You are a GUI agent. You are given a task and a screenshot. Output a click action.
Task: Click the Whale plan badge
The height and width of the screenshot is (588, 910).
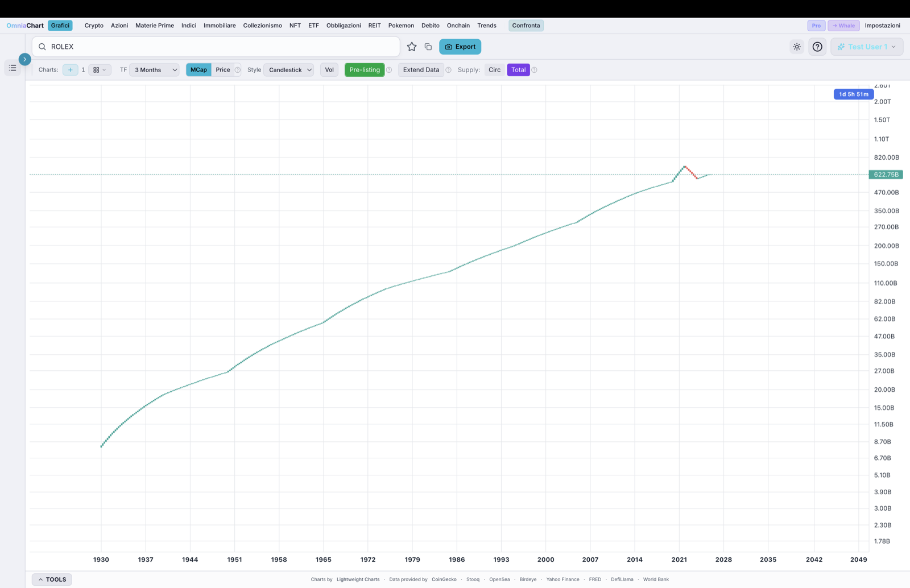(x=843, y=26)
